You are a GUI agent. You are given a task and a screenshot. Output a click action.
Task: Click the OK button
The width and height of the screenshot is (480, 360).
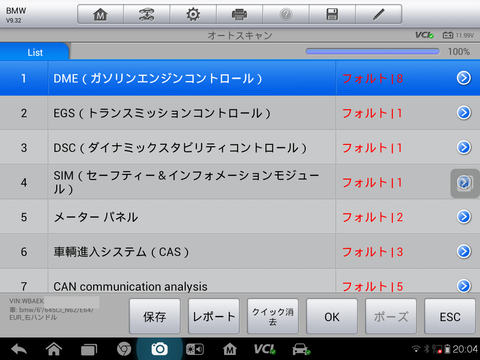point(332,316)
